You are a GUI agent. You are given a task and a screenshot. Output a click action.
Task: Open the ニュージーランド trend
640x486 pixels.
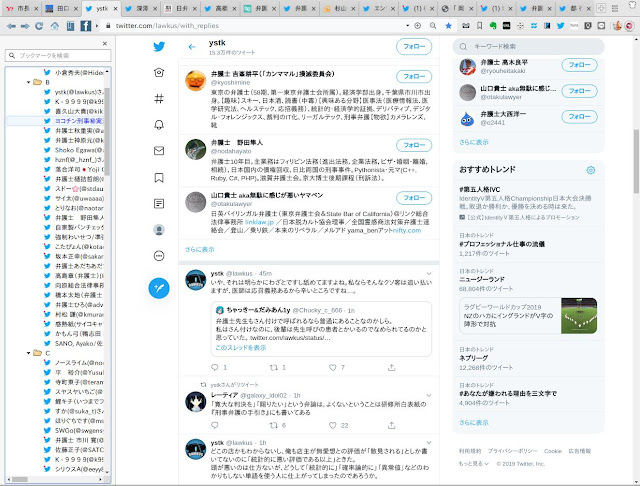click(x=482, y=279)
